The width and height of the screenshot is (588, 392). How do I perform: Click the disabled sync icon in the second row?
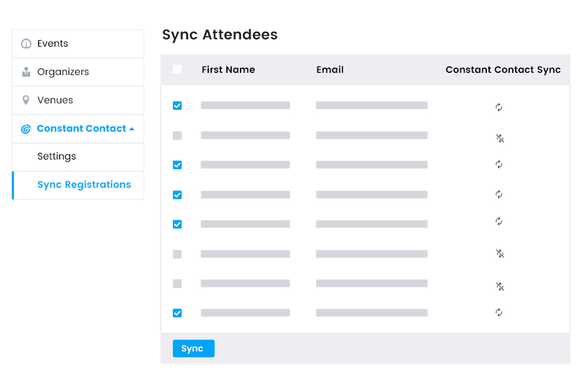[x=499, y=139]
